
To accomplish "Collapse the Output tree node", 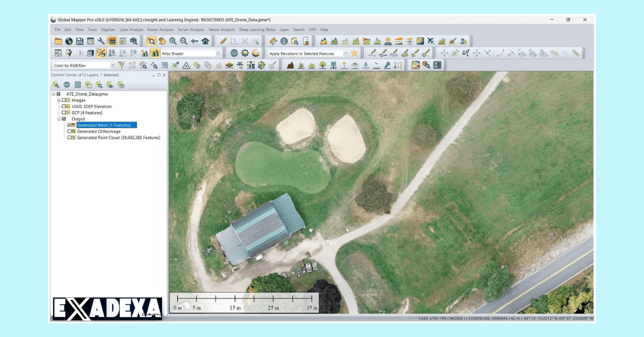I will coord(58,119).
